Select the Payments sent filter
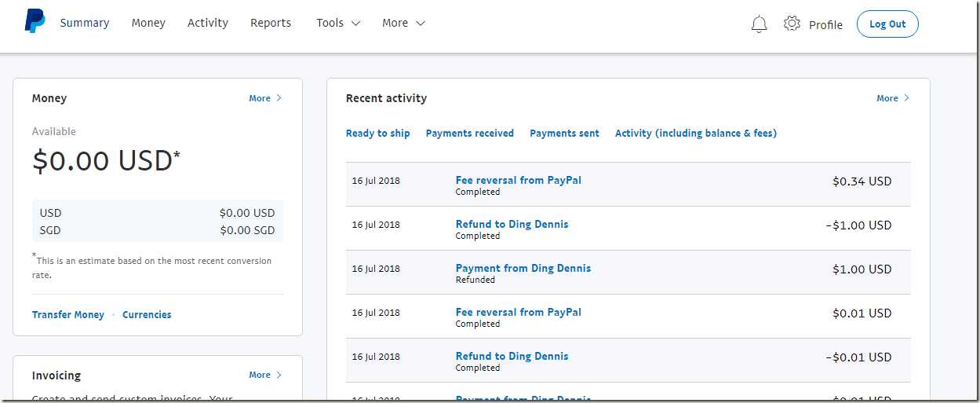The image size is (980, 403). tap(564, 134)
